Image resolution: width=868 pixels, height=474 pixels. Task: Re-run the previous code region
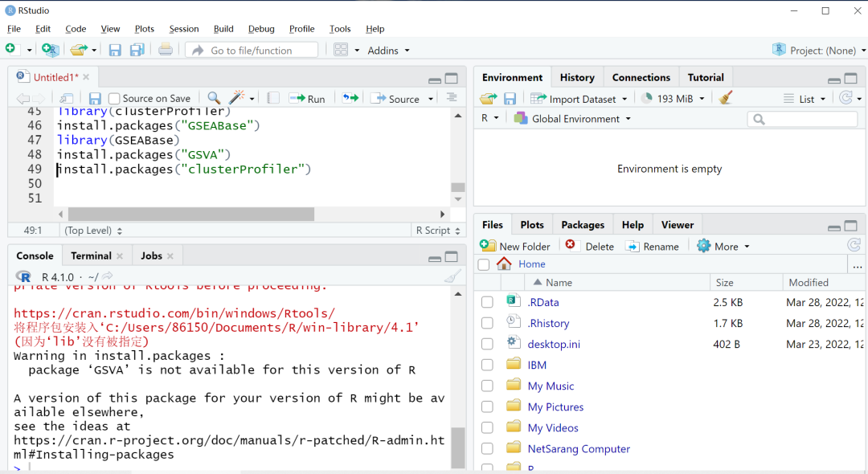[x=350, y=98]
